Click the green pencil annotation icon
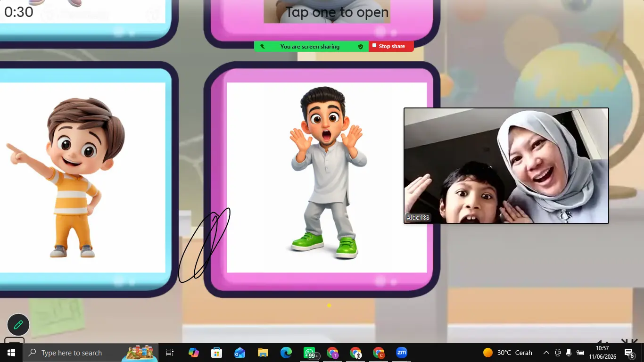 click(x=18, y=325)
